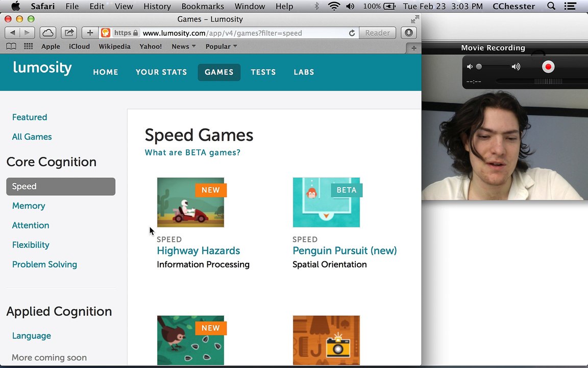Open the Yahoo! bookmark
This screenshot has height=368, width=588.
coord(151,46)
